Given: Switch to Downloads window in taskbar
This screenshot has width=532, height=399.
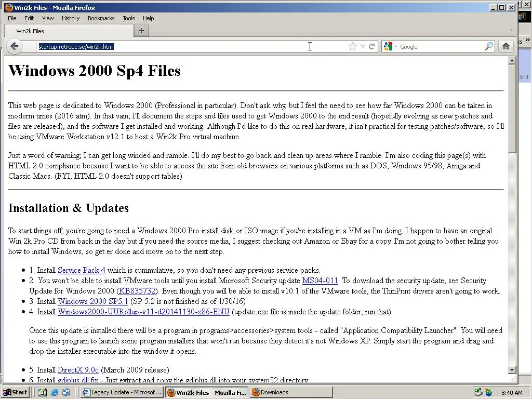Looking at the screenshot, I should [291, 392].
